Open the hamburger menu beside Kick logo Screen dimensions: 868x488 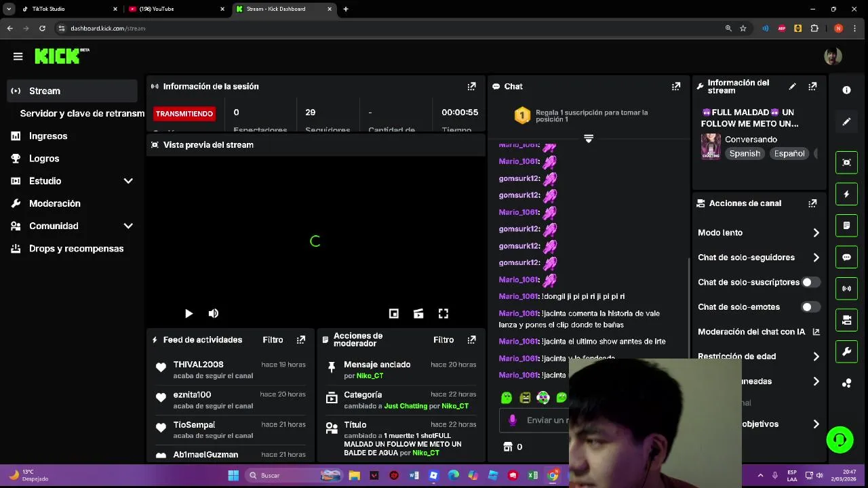[18, 56]
